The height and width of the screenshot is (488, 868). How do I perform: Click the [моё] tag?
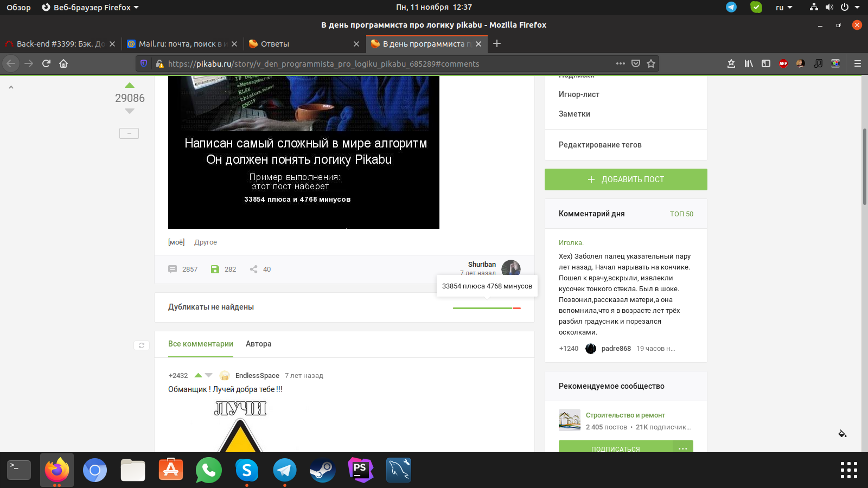point(176,242)
